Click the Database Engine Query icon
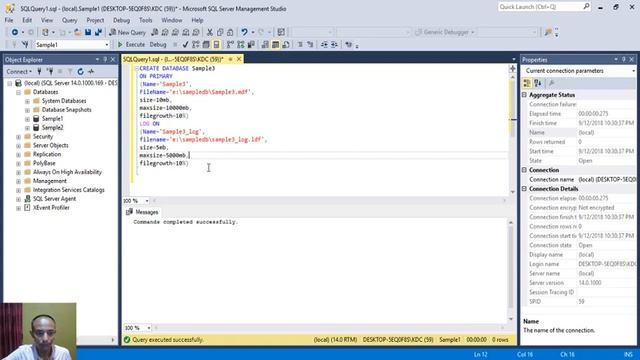Screen dimensions: 640x360 pos(155,32)
